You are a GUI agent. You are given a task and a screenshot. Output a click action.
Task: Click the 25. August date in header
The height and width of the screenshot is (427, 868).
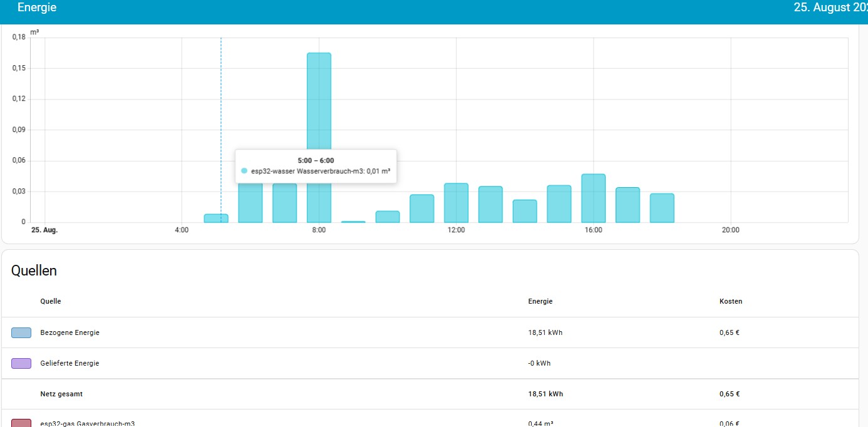830,8
